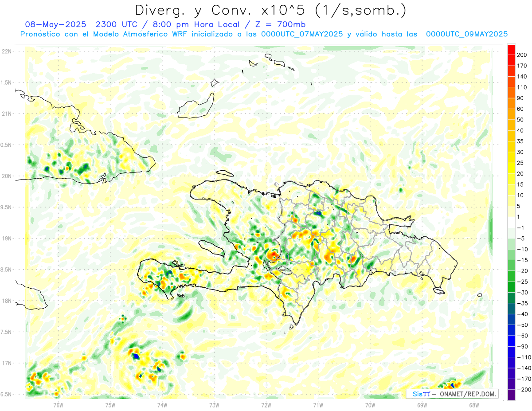
Task: Click the colorbar value "-15"
Action: pyautogui.click(x=522, y=260)
